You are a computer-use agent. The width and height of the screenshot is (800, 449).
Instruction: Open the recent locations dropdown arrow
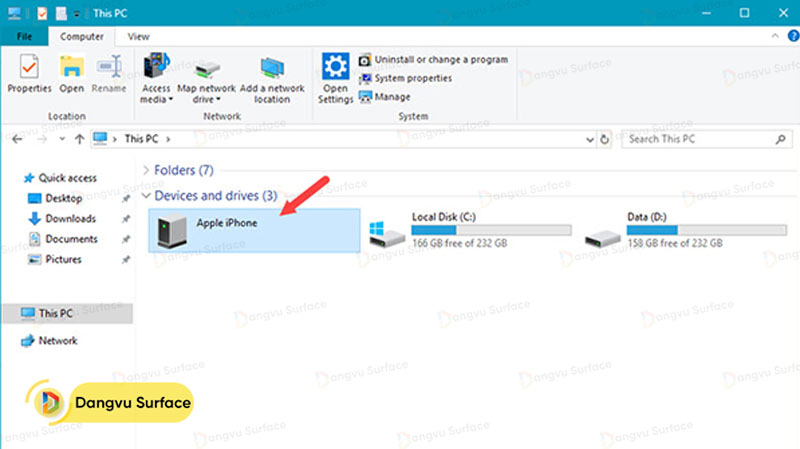(x=62, y=139)
